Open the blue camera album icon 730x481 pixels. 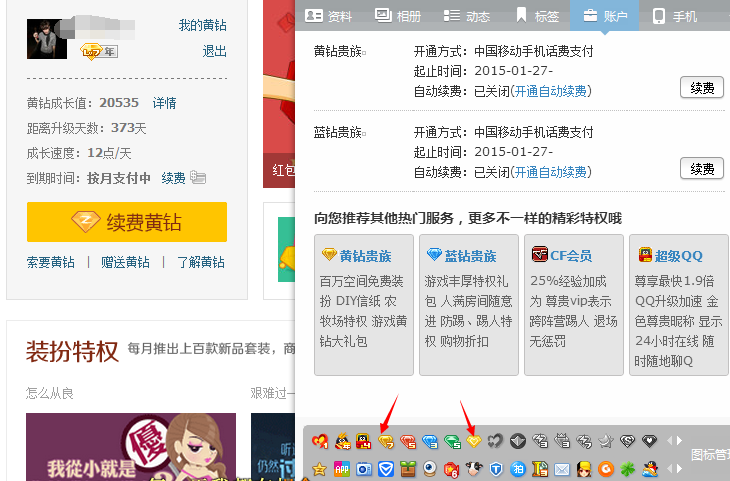(364, 469)
